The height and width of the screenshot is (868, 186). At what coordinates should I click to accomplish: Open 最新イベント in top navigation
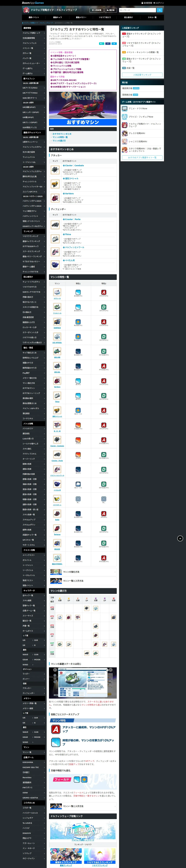pyautogui.click(x=34, y=17)
